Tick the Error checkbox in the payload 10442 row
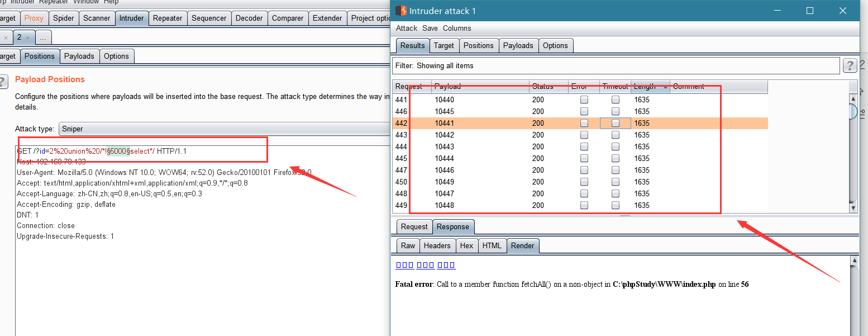The height and width of the screenshot is (336, 868). 584,135
